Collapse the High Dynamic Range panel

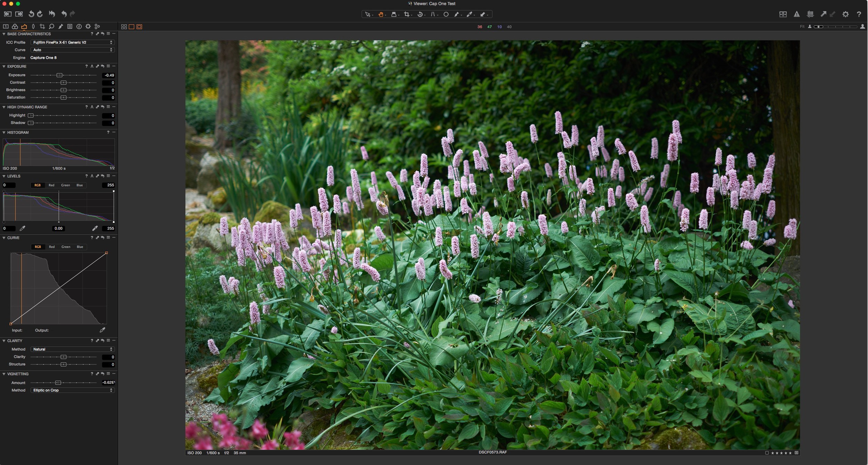coord(4,107)
